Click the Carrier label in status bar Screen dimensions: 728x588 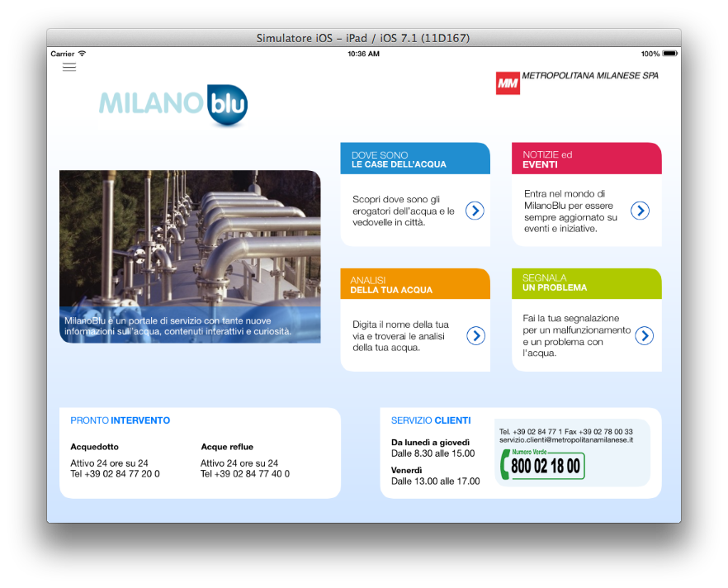pyautogui.click(x=62, y=54)
